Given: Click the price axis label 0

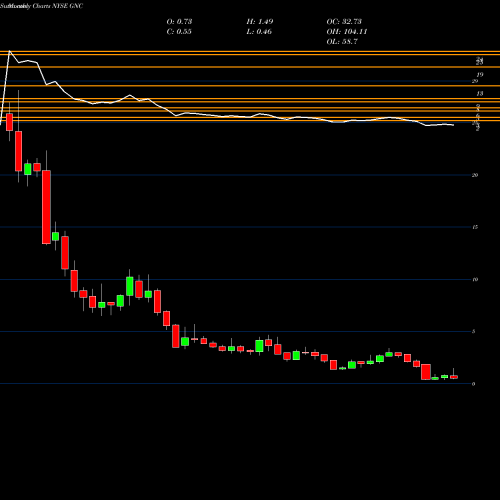Looking at the screenshot, I should (473, 384).
